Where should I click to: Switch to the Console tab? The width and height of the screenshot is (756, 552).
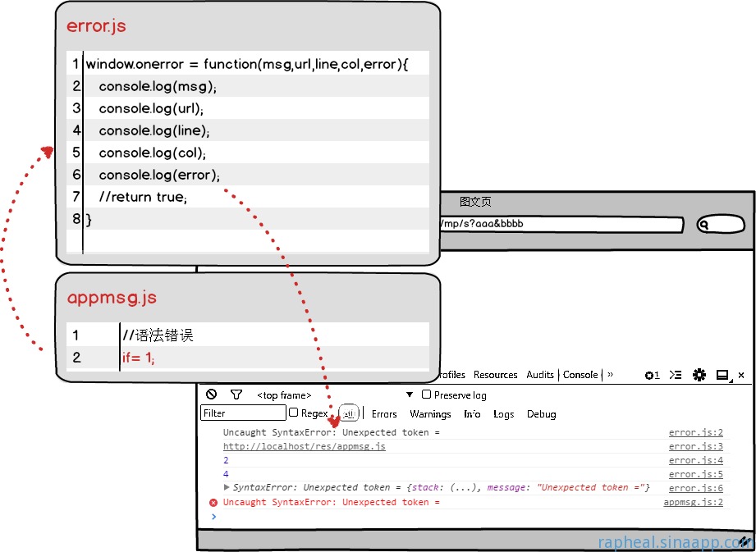coord(580,375)
